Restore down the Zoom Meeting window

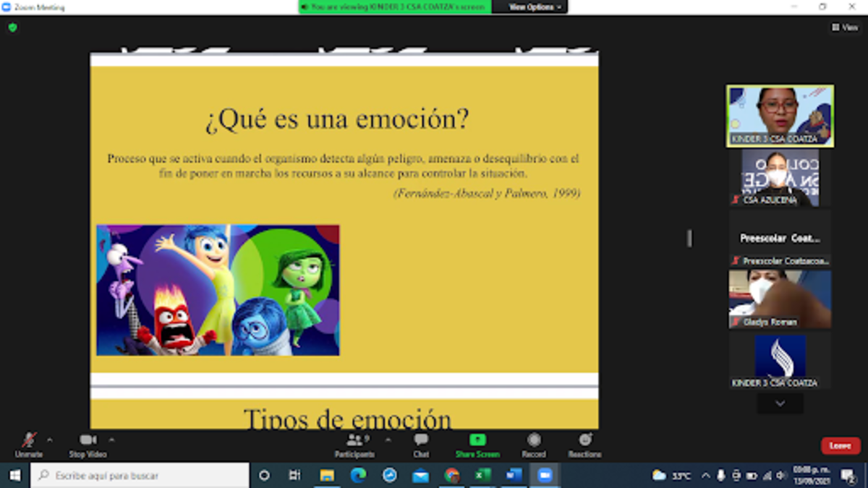point(822,7)
